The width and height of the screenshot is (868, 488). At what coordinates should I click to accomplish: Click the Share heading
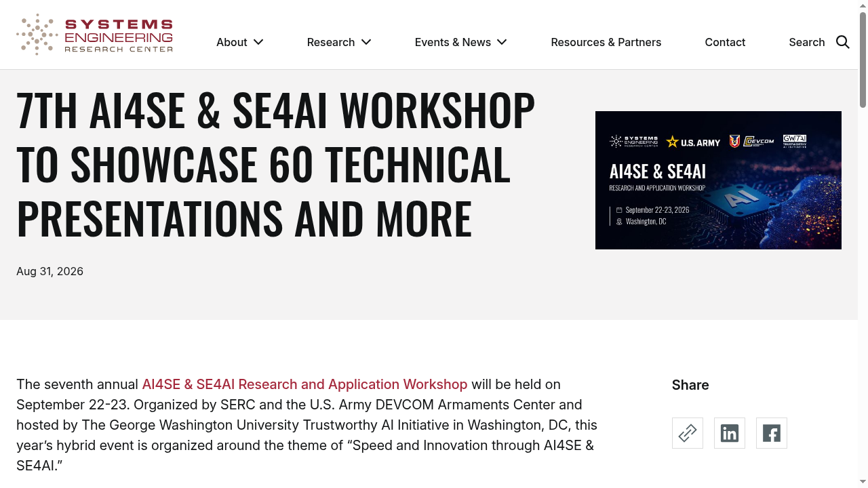(690, 385)
